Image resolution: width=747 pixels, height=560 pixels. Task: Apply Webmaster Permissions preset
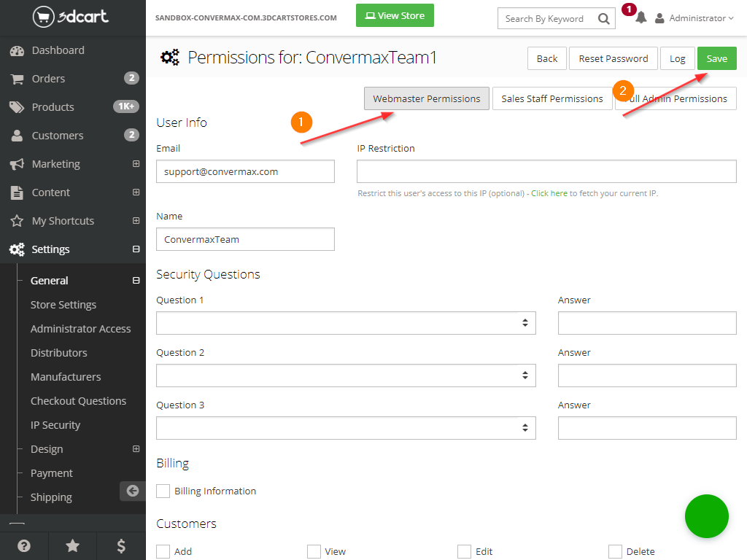pyautogui.click(x=426, y=98)
